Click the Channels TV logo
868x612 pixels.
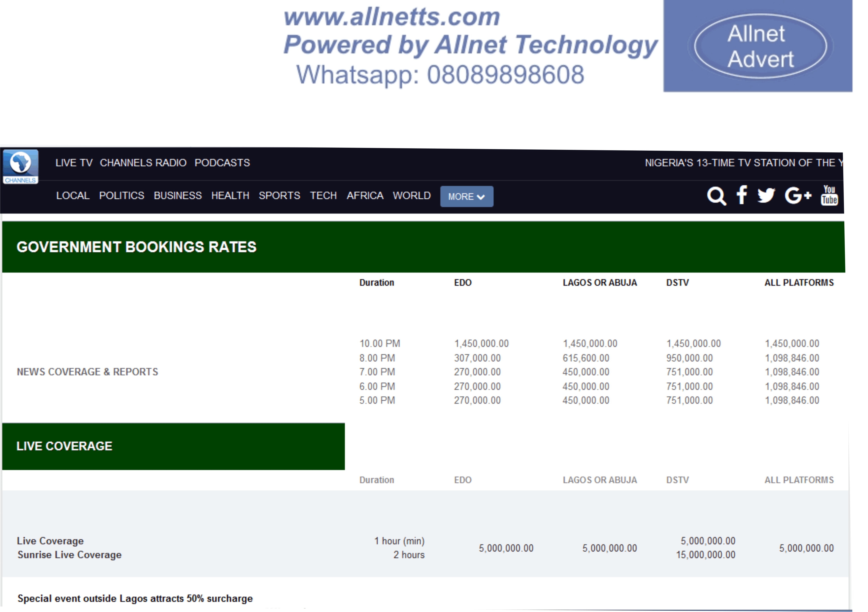coord(20,167)
